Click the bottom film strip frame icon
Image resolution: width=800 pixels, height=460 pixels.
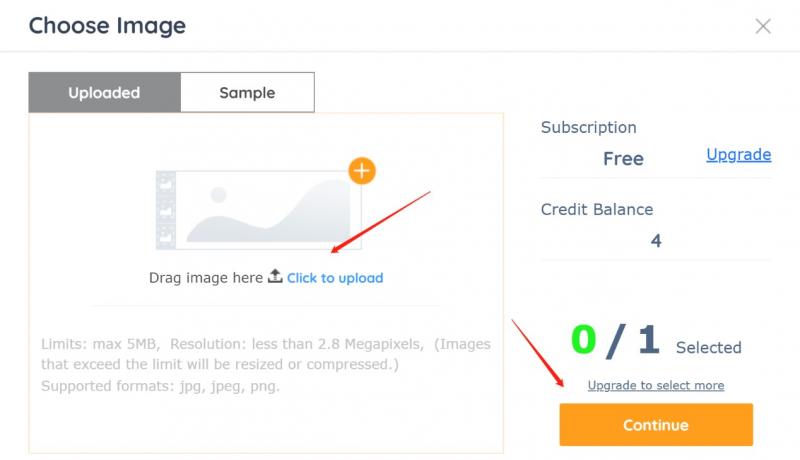166,236
